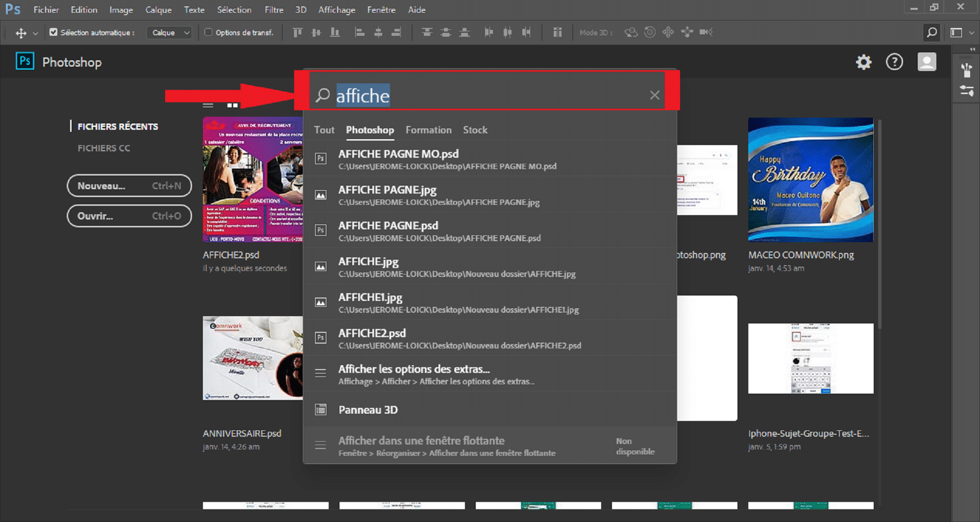Image resolution: width=980 pixels, height=522 pixels.
Task: Click the search magnifier button in options bar
Action: click(931, 32)
